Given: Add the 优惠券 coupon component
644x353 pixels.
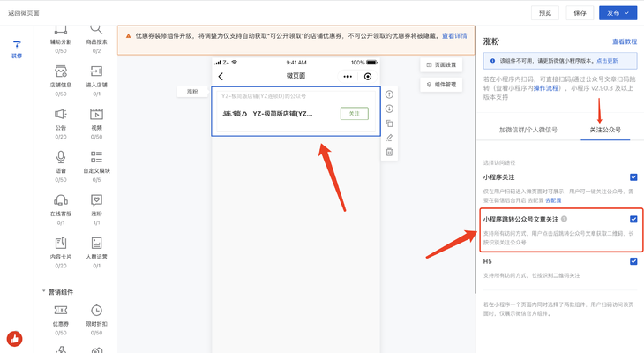Looking at the screenshot, I should click(x=61, y=319).
